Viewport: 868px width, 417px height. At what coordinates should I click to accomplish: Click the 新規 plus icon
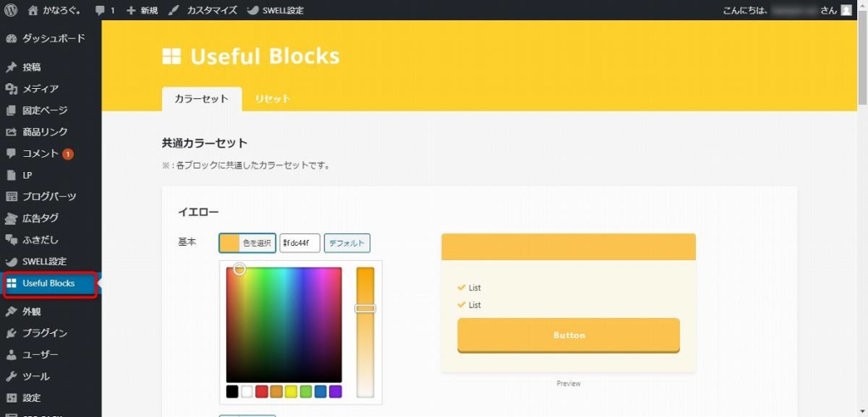pyautogui.click(x=131, y=10)
